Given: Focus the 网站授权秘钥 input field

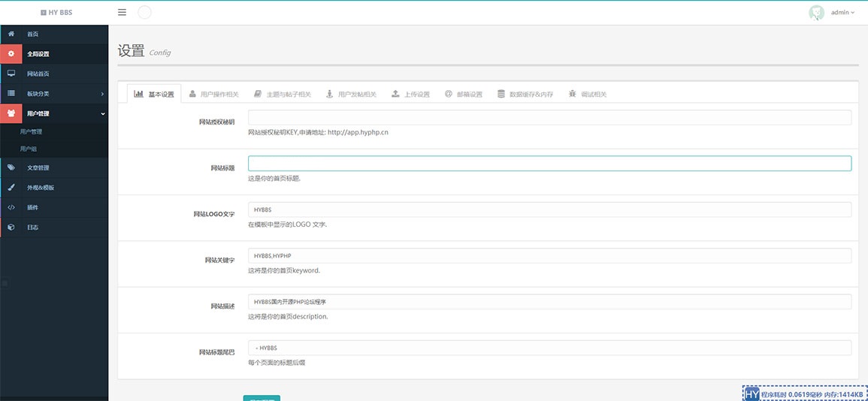Looking at the screenshot, I should click(549, 117).
